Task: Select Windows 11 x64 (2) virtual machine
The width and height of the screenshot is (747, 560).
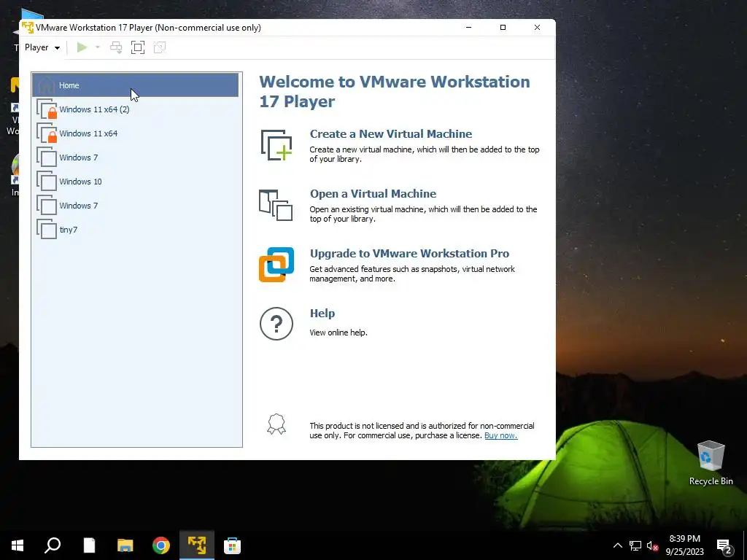Action: tap(135, 109)
